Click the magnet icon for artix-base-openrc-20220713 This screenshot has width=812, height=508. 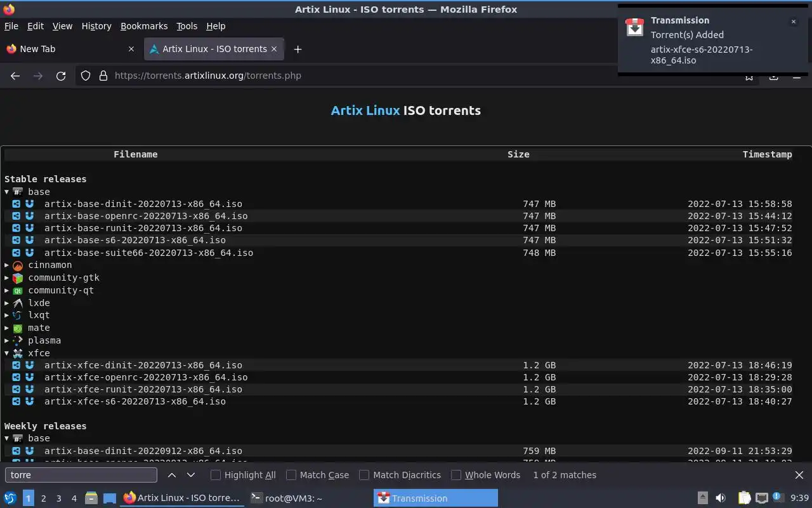click(29, 216)
